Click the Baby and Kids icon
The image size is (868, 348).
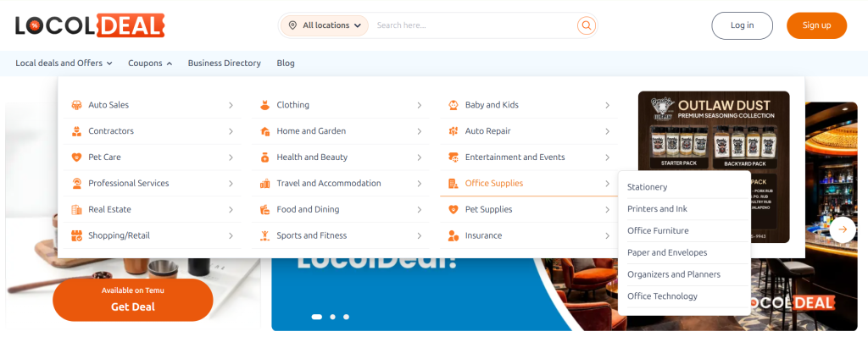(x=453, y=105)
